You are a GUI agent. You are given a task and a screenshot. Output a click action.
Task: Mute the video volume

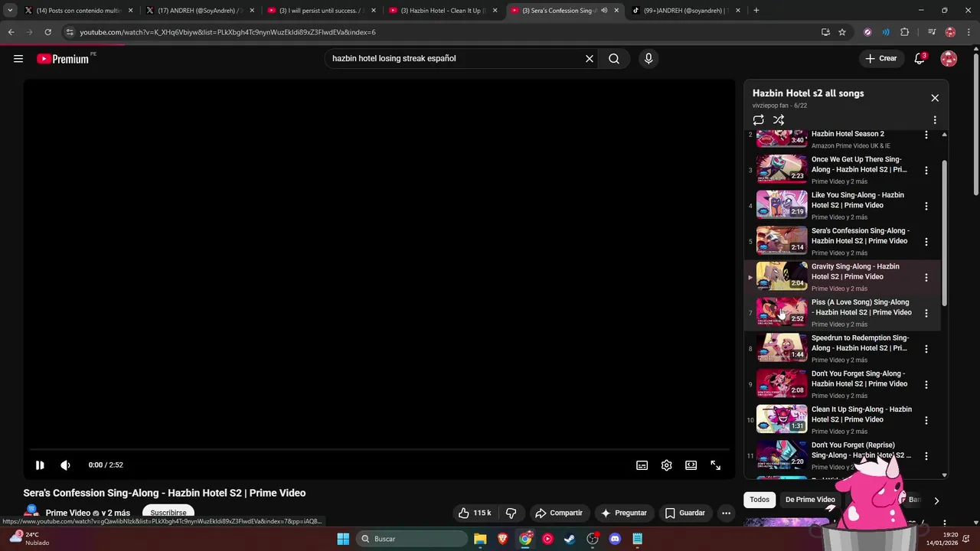(66, 465)
